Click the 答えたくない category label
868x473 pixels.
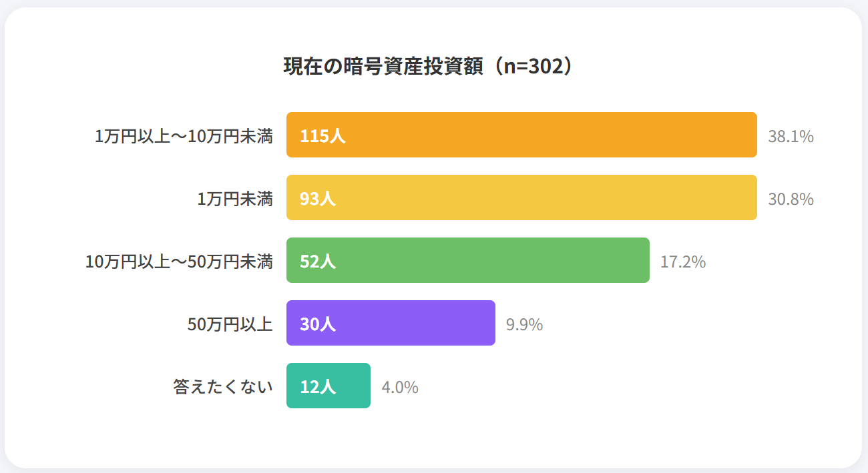pyautogui.click(x=223, y=387)
